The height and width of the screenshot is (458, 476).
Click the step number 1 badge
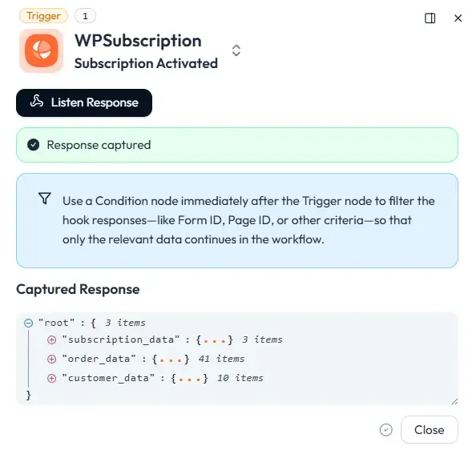(85, 16)
